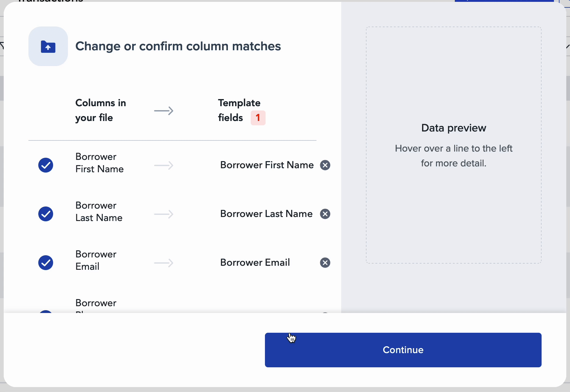Select the Borrower Last Name file column label

click(x=99, y=211)
